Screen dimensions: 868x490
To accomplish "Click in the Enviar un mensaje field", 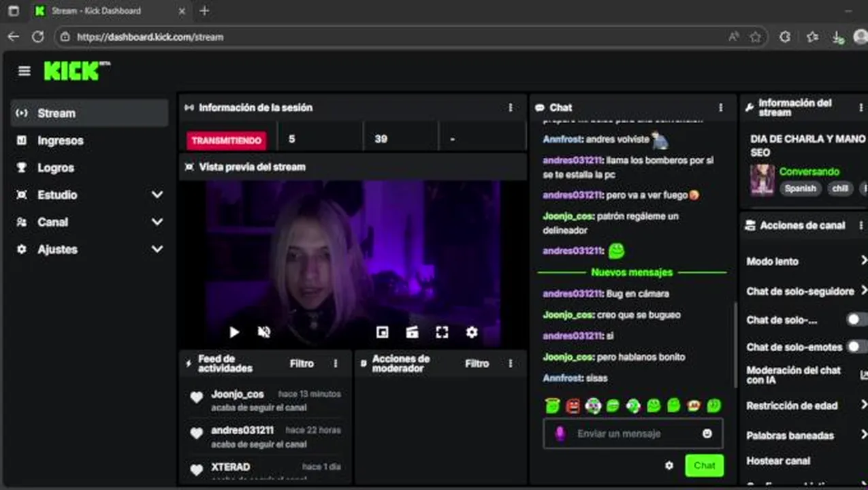I will (632, 434).
